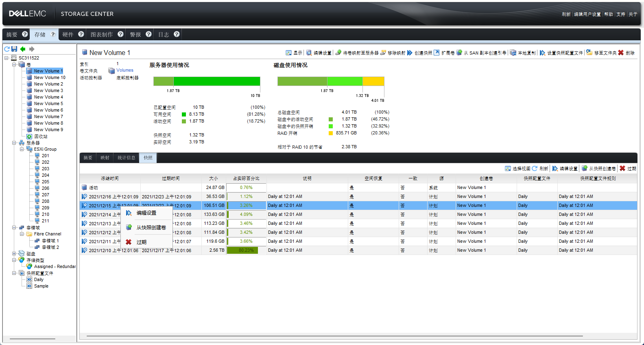
Task: Collapse the 服务器 tree node
Action: pos(14,143)
